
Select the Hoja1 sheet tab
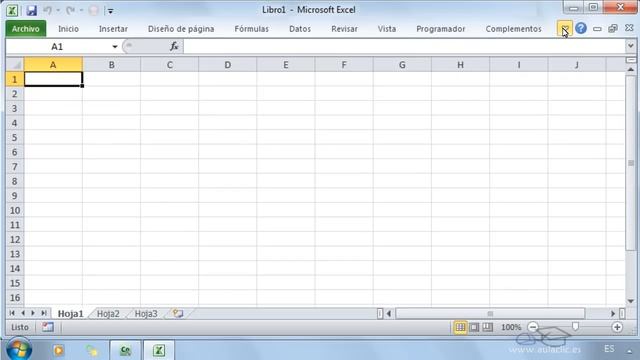tap(70, 313)
